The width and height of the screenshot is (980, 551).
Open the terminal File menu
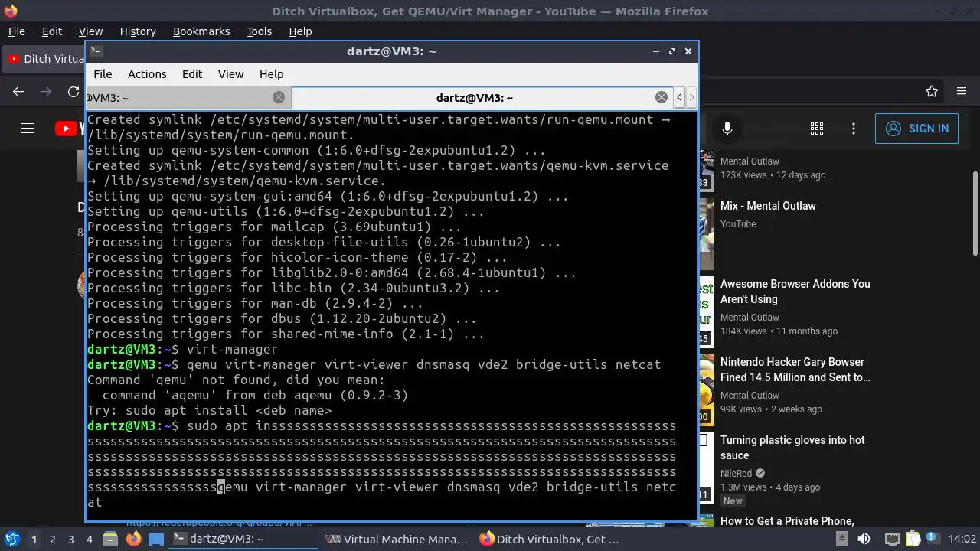103,74
